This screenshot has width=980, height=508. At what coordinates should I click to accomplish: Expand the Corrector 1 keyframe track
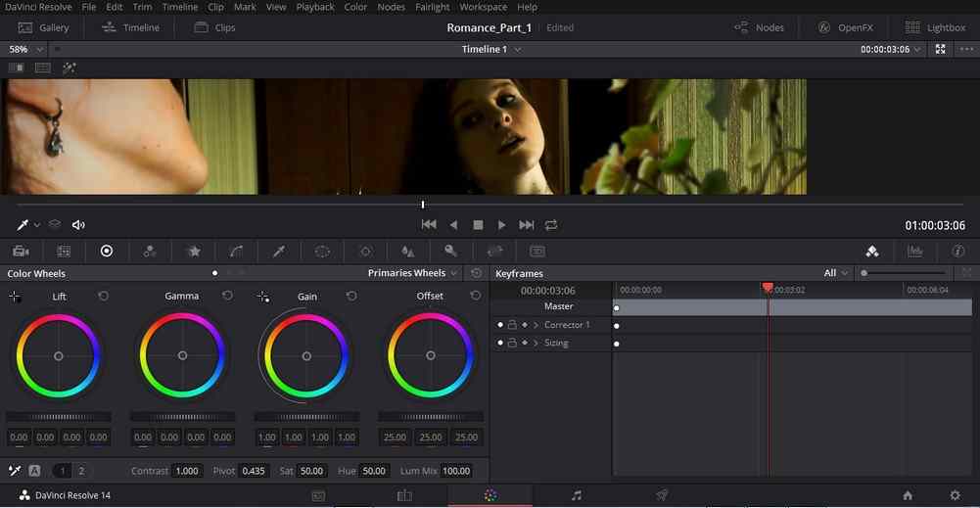[536, 325]
